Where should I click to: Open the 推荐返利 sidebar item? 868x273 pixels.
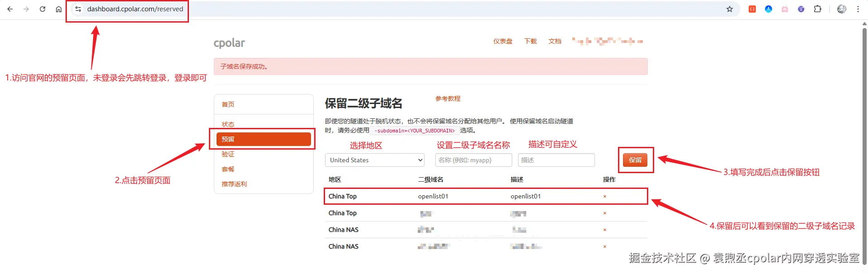234,184
